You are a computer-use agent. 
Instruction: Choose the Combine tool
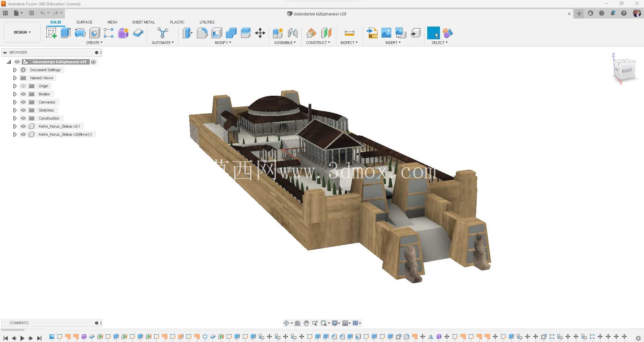coord(231,33)
